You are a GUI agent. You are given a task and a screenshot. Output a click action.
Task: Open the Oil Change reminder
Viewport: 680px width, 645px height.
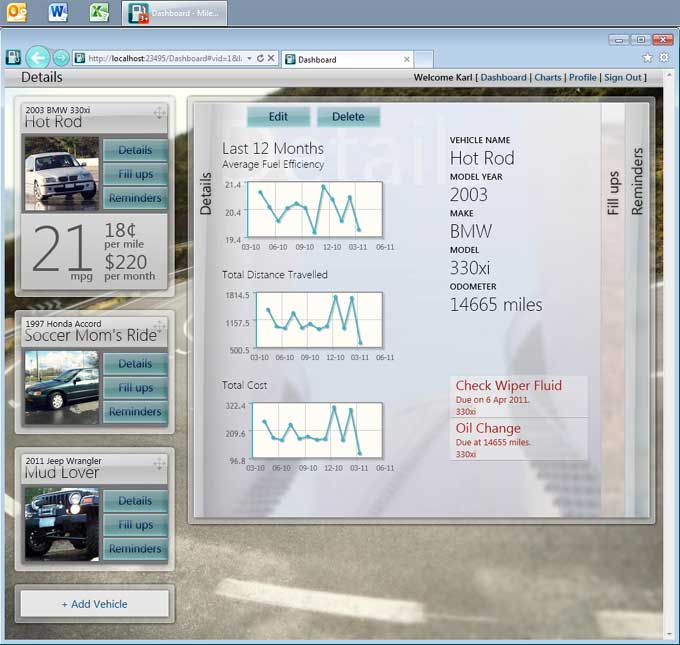pos(519,439)
